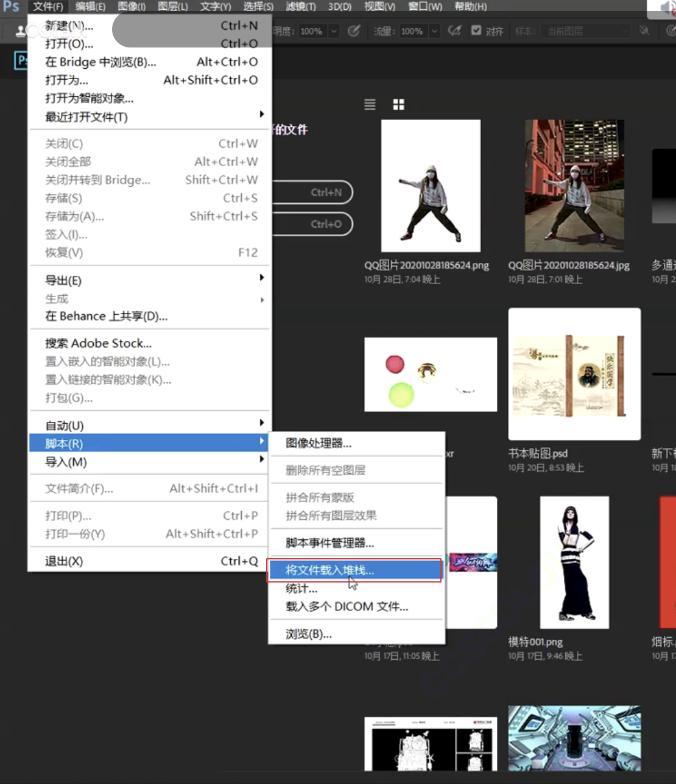Viewport: 676px width, 784px height.
Task: Expand the 最近打开文件(T) submenu
Action: coord(150,117)
